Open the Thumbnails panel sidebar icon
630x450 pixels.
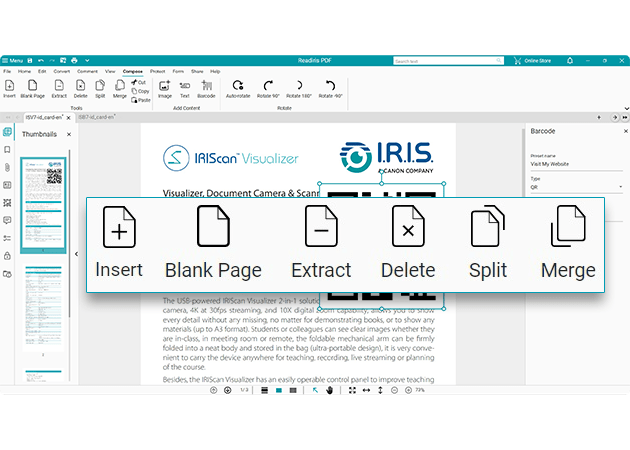pos(7,132)
